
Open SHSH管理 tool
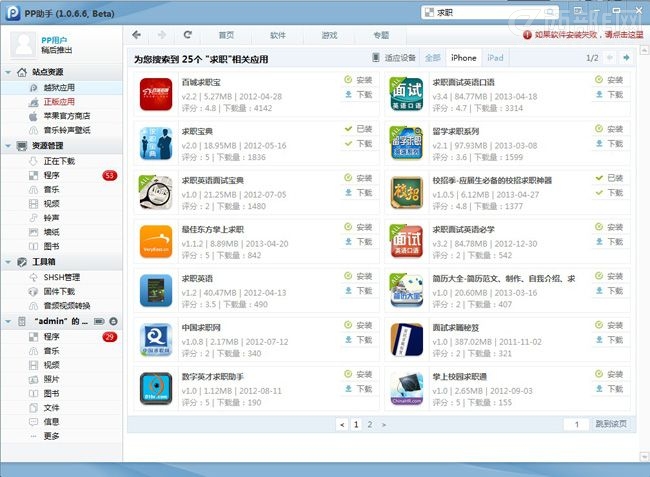point(61,277)
